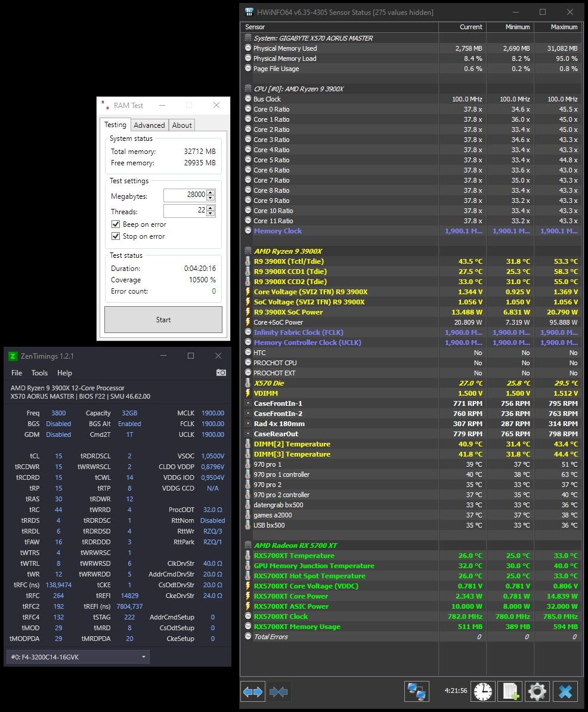Click lightning icon beside Core Voltage (SVI2 TFN)
The width and height of the screenshot is (588, 712).
pos(247,291)
